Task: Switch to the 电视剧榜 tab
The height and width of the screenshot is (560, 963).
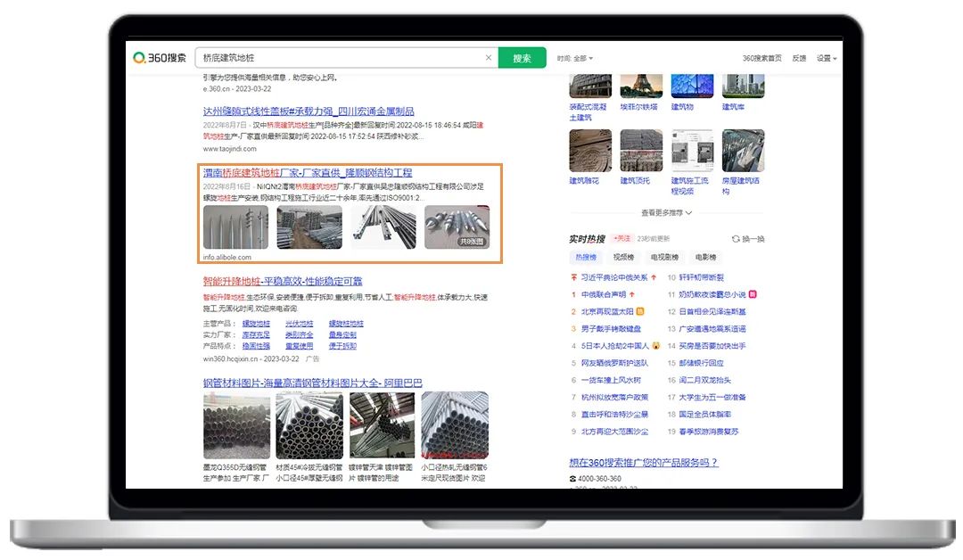Action: coord(665,258)
